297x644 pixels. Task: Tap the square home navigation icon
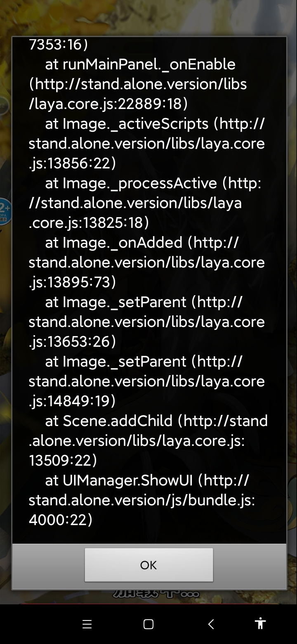coord(148,624)
